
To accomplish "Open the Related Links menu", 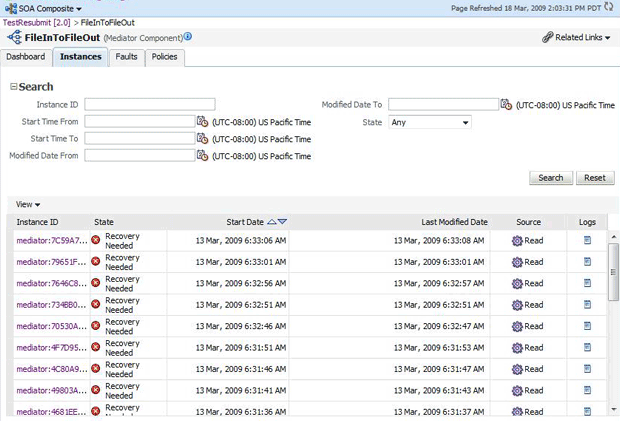I will coord(576,38).
